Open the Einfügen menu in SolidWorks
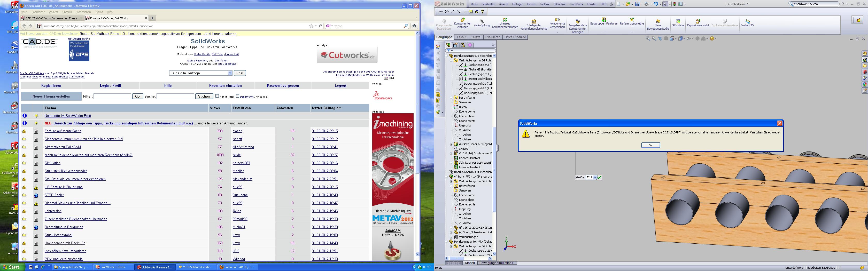The width and height of the screenshot is (868, 271). point(517,4)
